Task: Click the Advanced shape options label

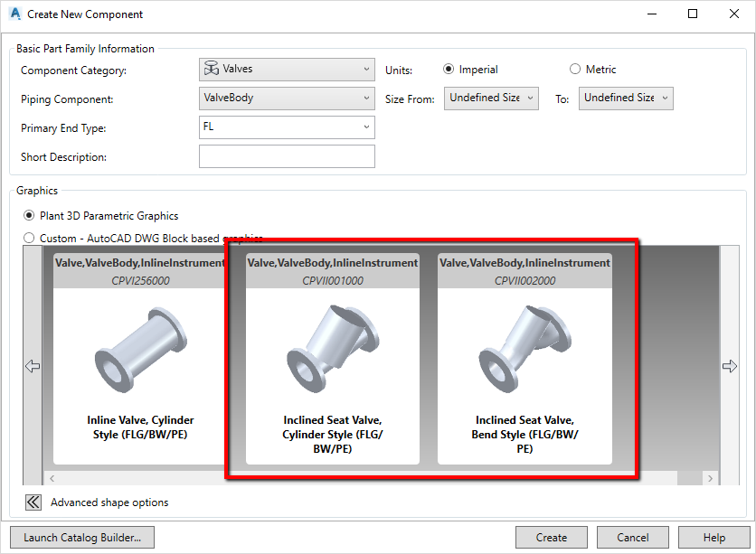Action: [x=109, y=502]
